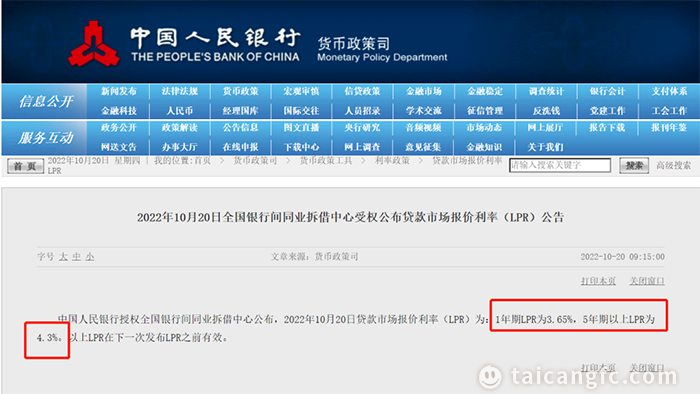The image size is (700, 394).
Task: Select 学术交流 in navigation
Action: tap(424, 111)
